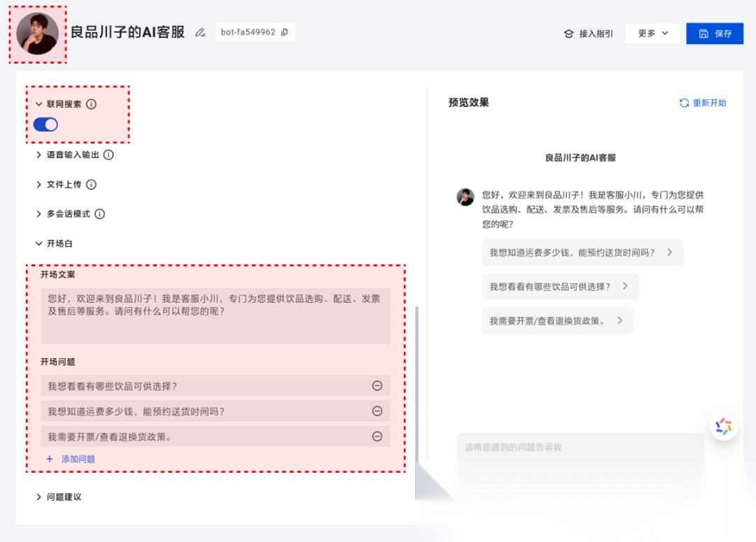Remove question 我想看看有哪些饮品可供选择？

(377, 385)
